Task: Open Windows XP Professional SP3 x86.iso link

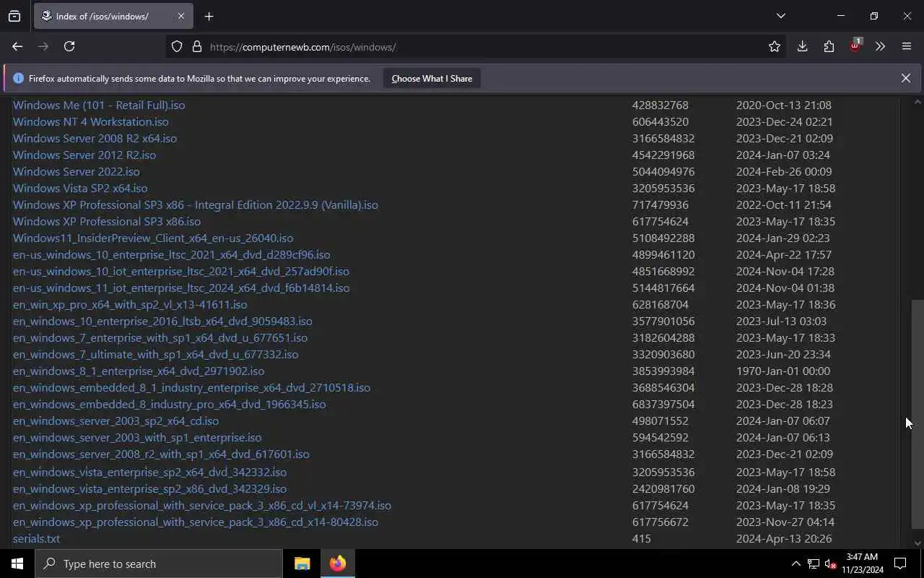Action: (x=107, y=221)
